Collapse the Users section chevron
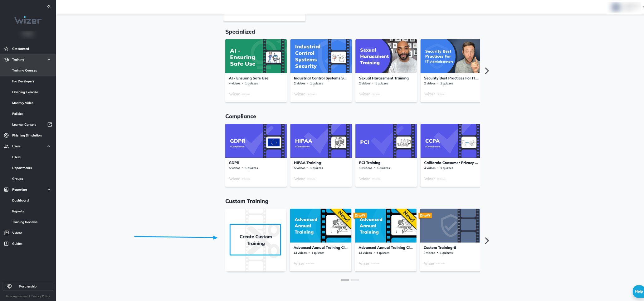Viewport: 644px width, 301px height. (49, 146)
